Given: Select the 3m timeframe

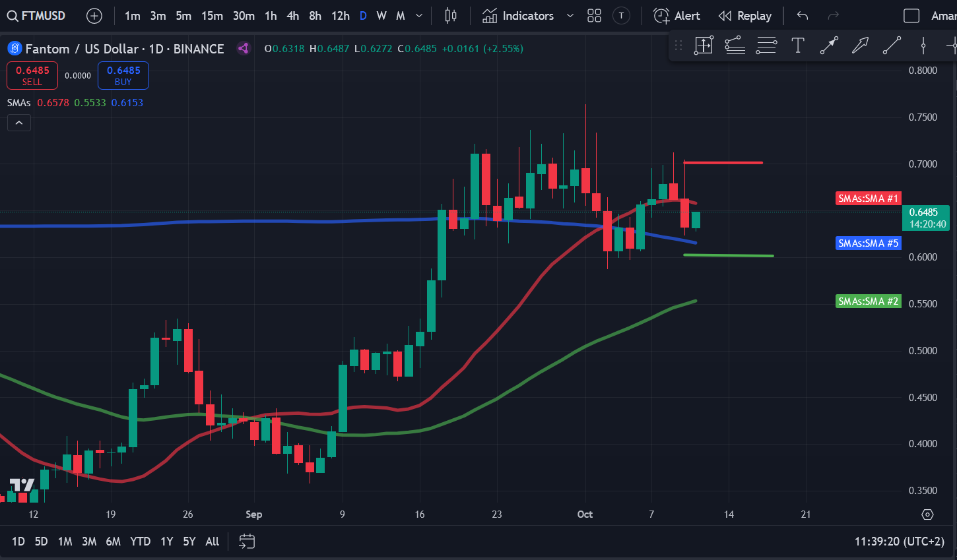Looking at the screenshot, I should [x=158, y=16].
